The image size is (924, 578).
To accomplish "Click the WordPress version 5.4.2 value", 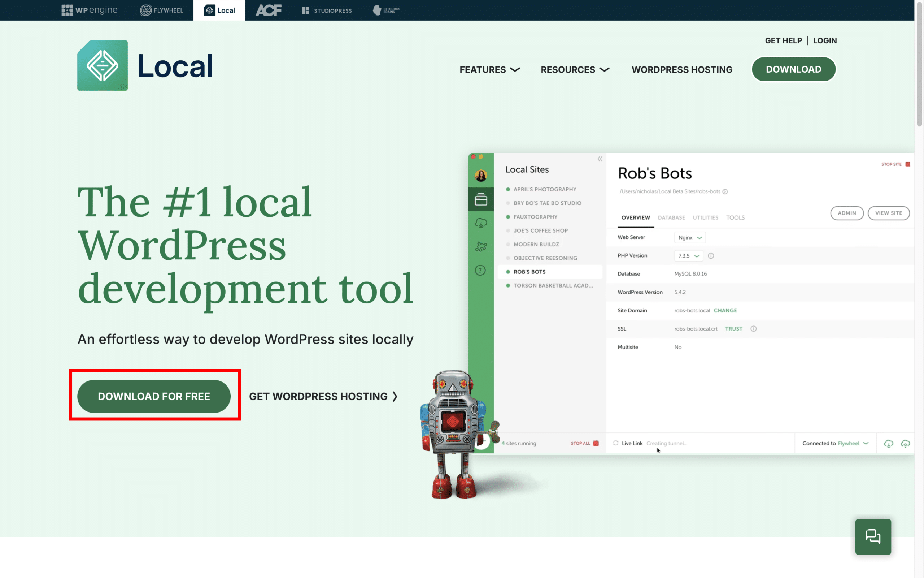I will (x=680, y=292).
